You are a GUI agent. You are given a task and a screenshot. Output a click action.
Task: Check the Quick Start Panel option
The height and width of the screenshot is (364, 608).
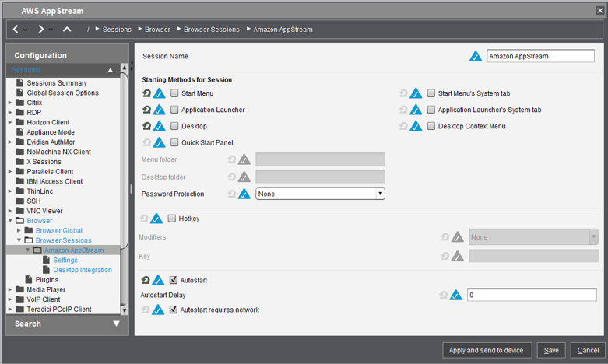[x=174, y=142]
